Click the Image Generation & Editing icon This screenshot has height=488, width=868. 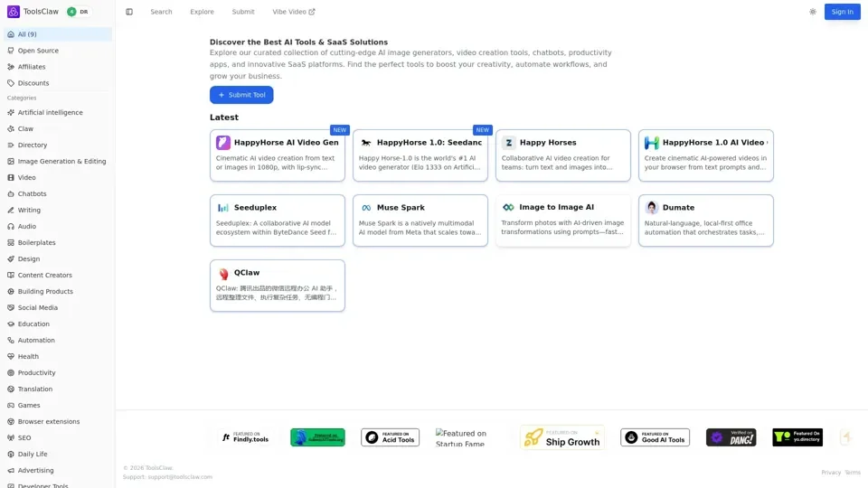(11, 161)
